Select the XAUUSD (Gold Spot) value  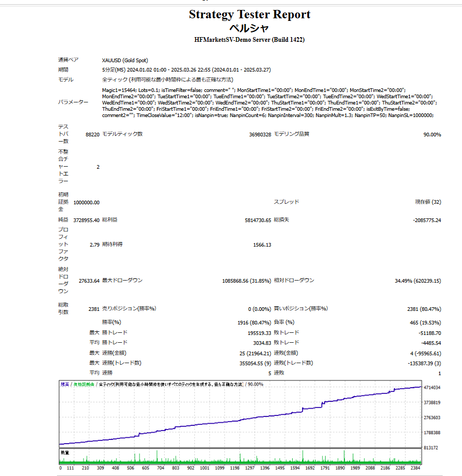(x=125, y=61)
